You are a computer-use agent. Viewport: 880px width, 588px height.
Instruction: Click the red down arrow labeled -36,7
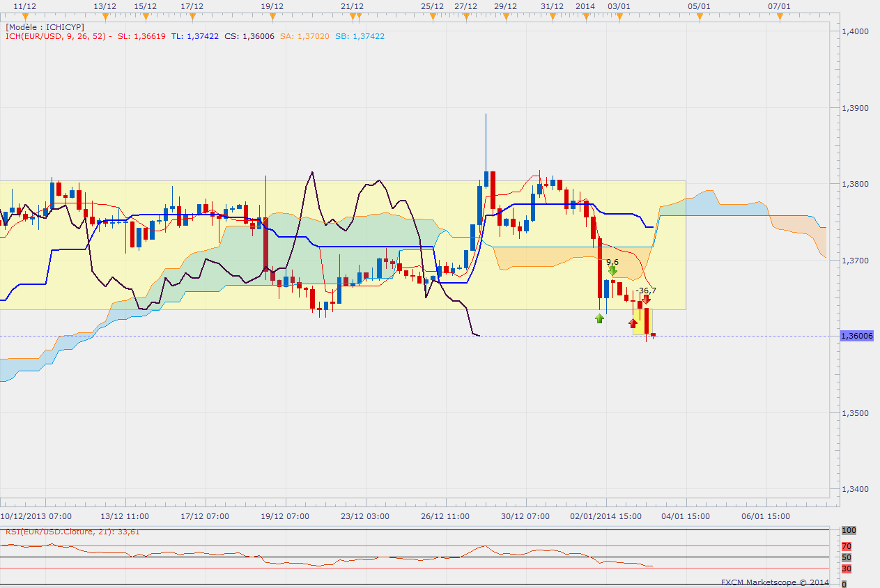(646, 299)
